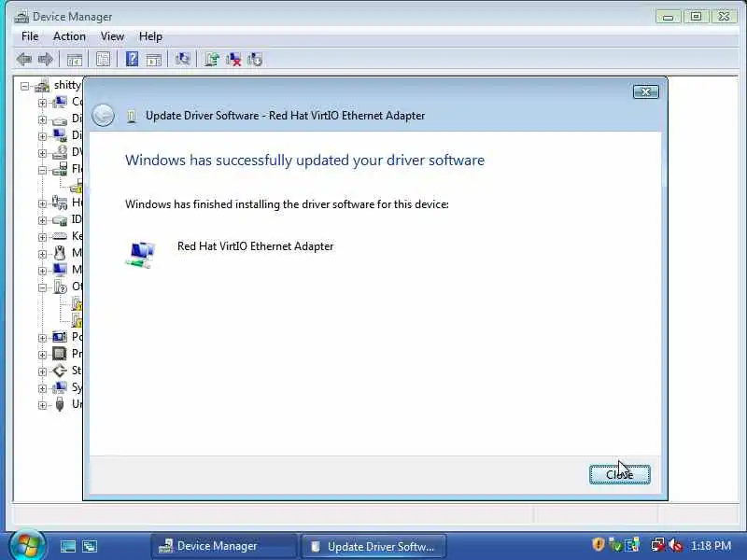Image resolution: width=747 pixels, height=560 pixels.
Task: Collapse the root computer node in device tree
Action: (x=25, y=86)
